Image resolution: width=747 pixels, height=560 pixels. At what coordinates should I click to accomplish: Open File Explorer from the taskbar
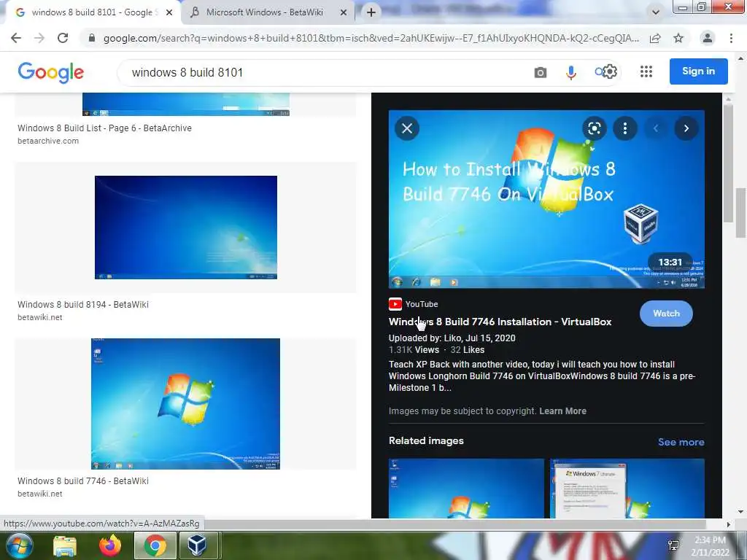pyautogui.click(x=65, y=545)
